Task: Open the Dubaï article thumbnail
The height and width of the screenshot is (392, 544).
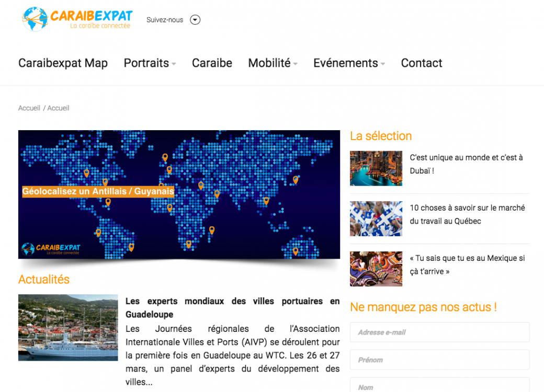Action: click(376, 168)
